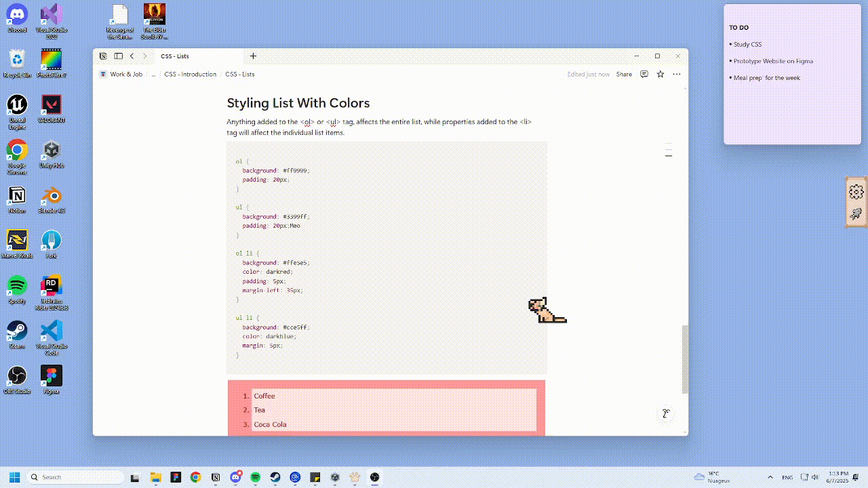Screen dimensions: 868x488
Task: Click the page outline markers on right edge
Action: click(x=669, y=150)
